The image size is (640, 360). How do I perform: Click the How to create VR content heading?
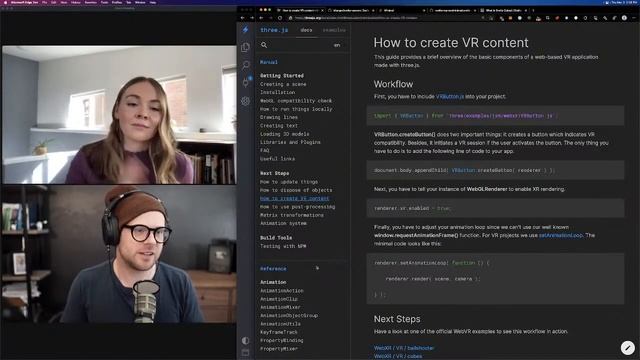coord(451,42)
